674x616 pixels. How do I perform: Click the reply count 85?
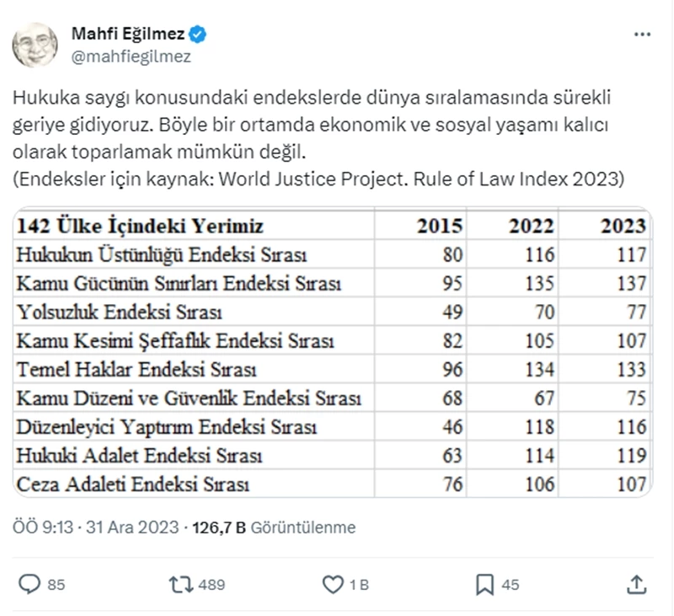(56, 584)
